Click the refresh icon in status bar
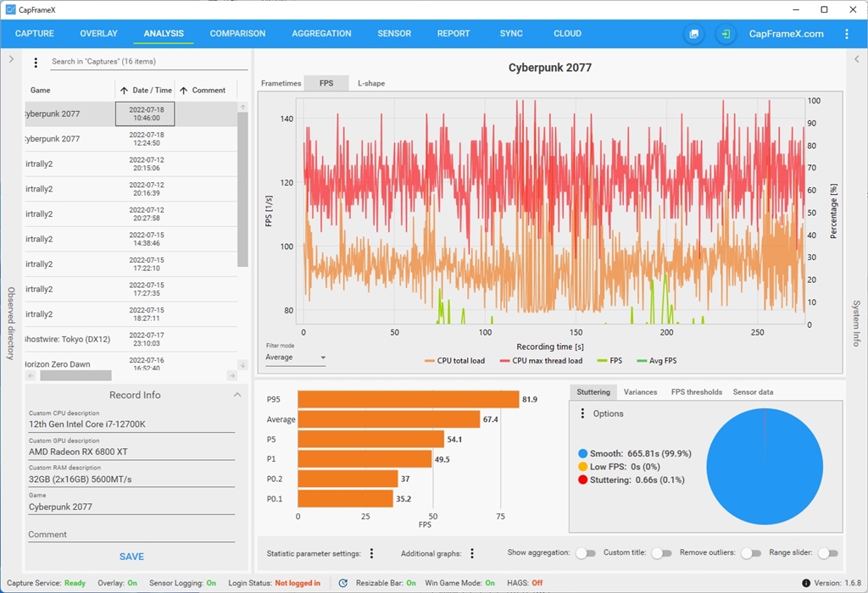This screenshot has width=868, height=593. coord(343,583)
